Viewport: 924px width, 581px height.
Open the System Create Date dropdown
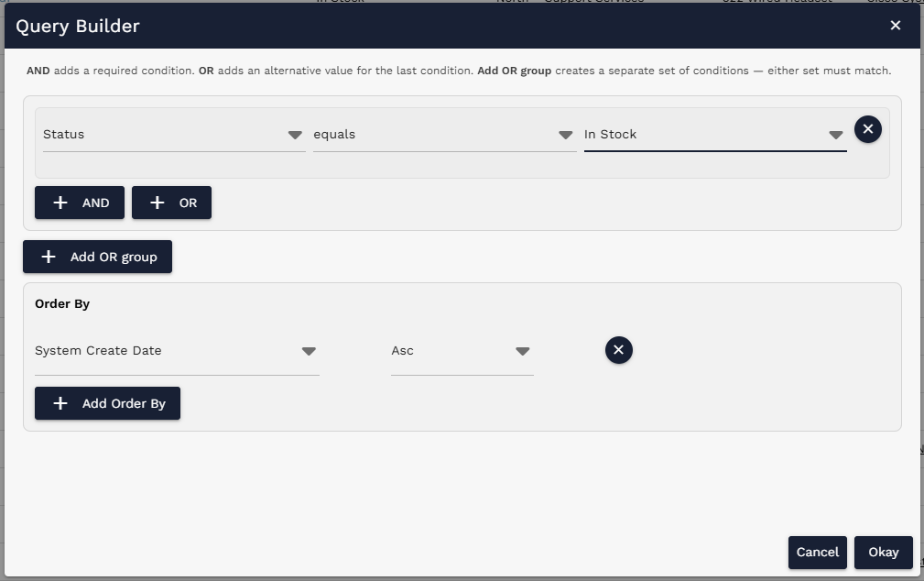177,351
